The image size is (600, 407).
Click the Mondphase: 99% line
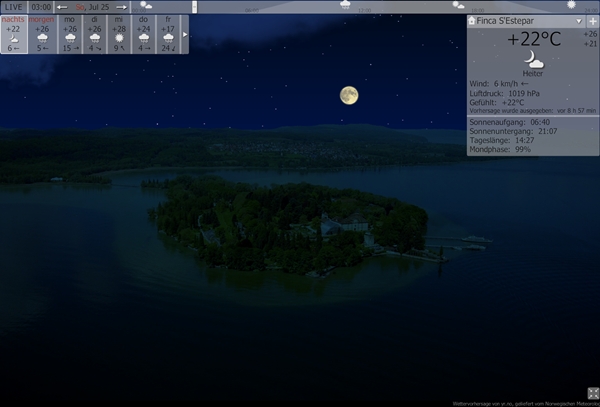[x=500, y=150]
